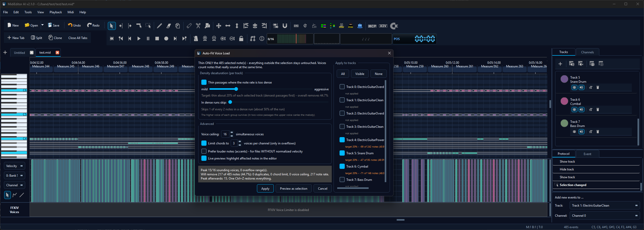Select the move-all-directions tool
644x230 pixels.
219,25
